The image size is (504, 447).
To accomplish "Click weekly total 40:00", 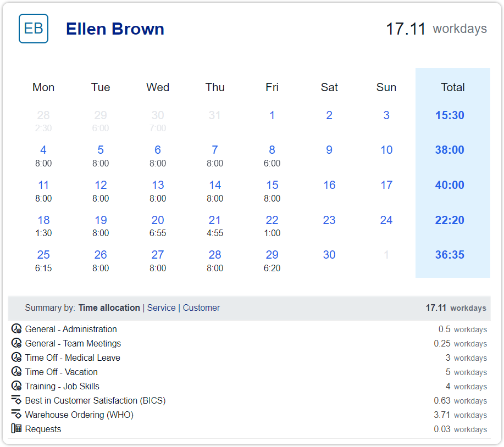I will point(450,185).
